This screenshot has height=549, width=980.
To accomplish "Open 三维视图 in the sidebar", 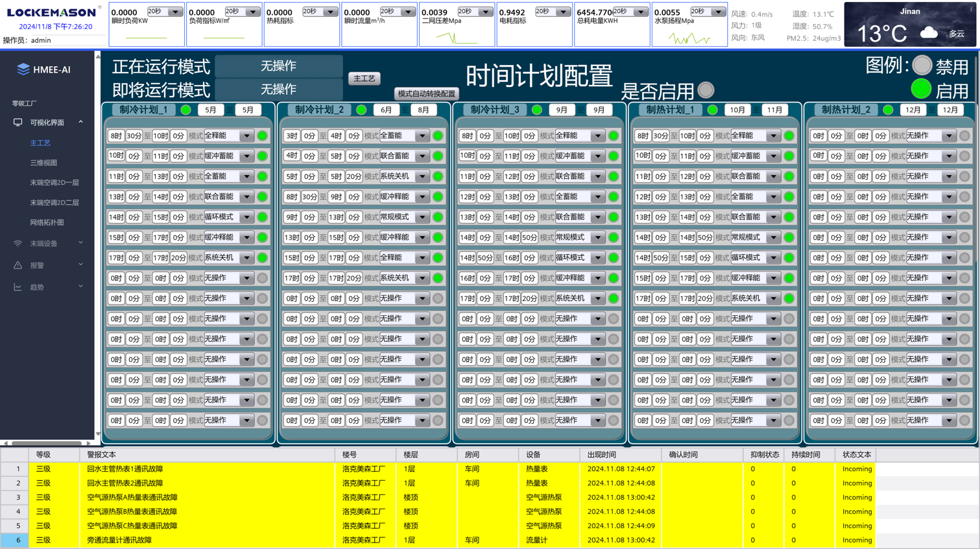I will [43, 163].
